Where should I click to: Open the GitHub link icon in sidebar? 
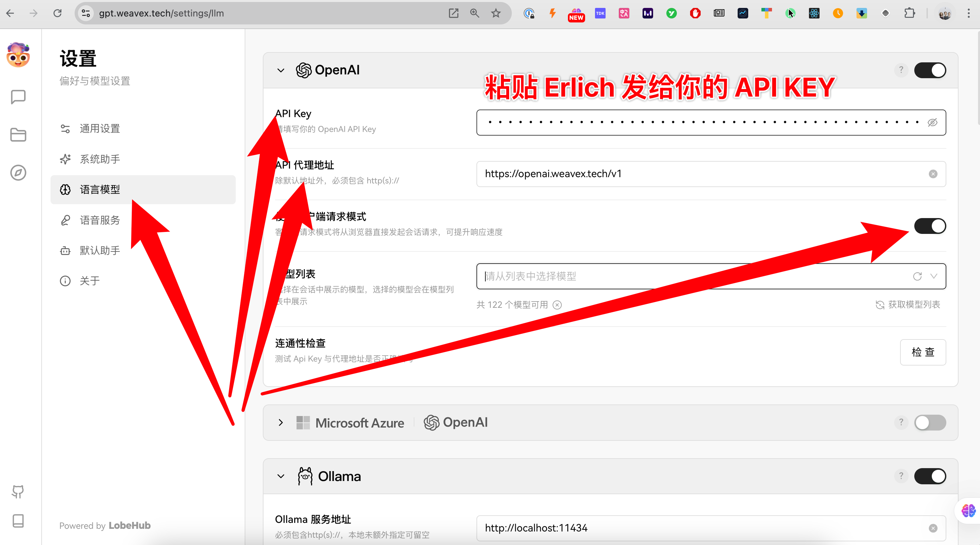coord(18,492)
